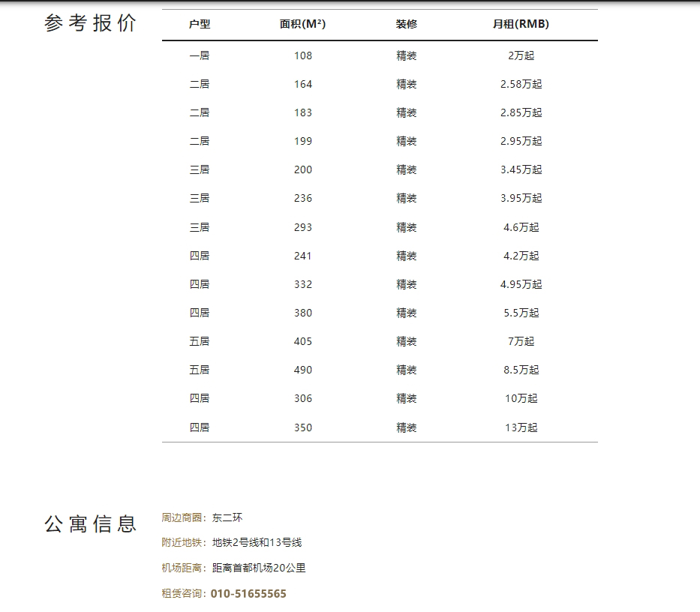
Task: Click the area value 380
Action: point(303,313)
